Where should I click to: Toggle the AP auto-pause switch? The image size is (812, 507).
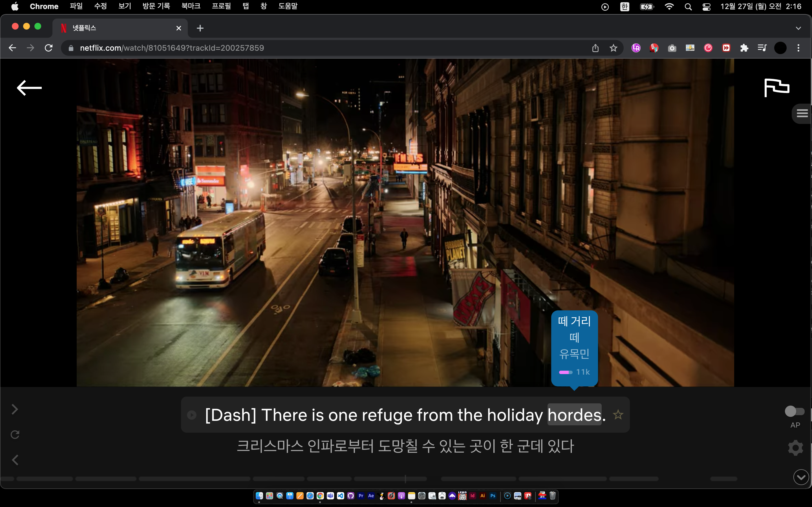pos(794,411)
